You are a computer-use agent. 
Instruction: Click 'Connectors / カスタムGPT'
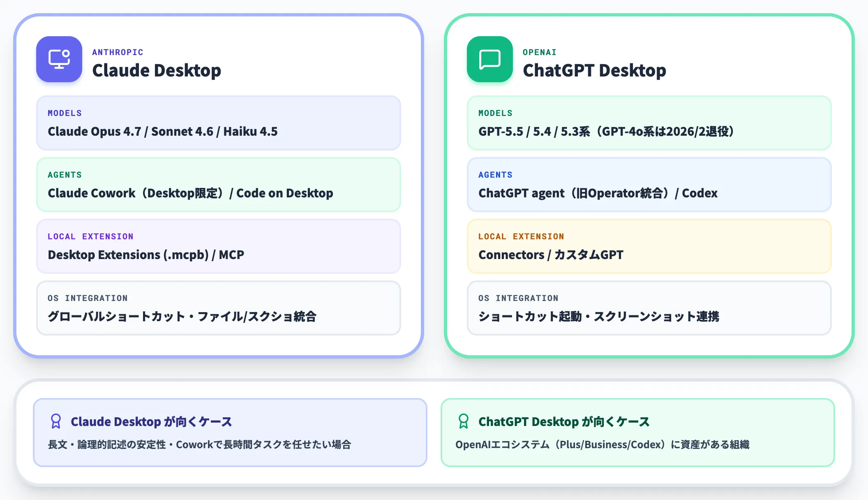tap(551, 255)
